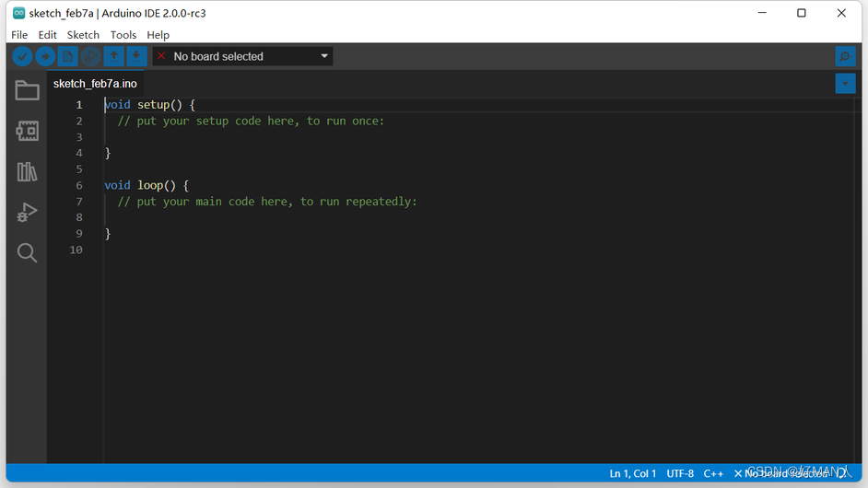Open the Debug sidebar panel
This screenshot has height=488, width=868.
27,212
